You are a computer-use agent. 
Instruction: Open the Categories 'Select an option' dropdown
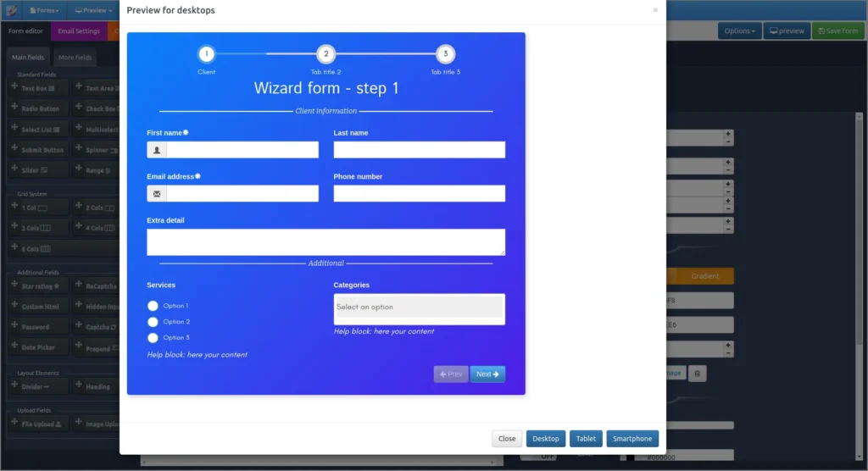(x=419, y=307)
